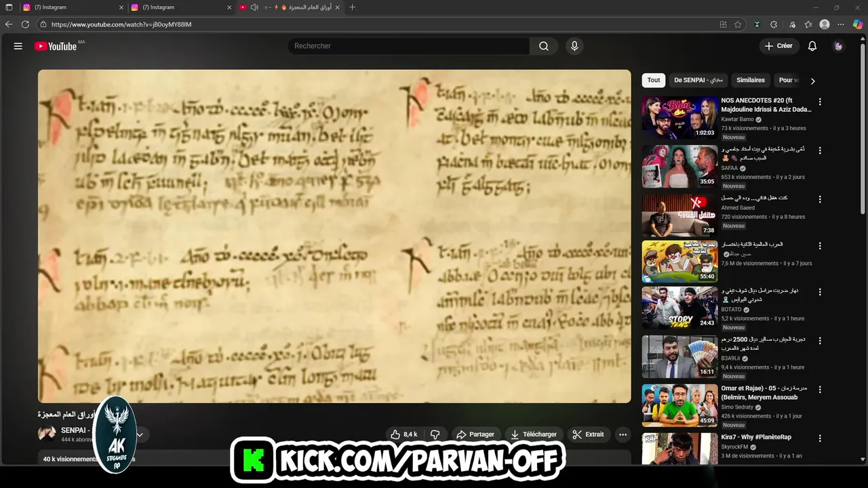Open options for B3A9Lii video
This screenshot has width=868, height=488.
tap(820, 341)
